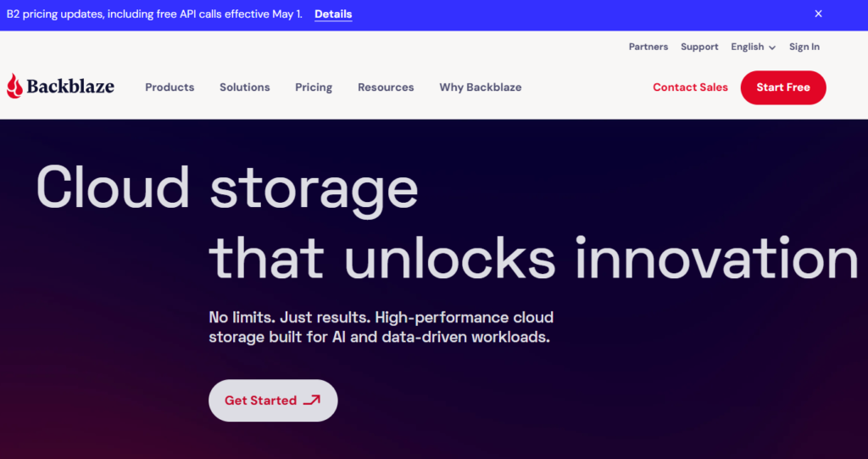The image size is (868, 459).
Task: Select Pricing in the navigation
Action: click(x=314, y=87)
